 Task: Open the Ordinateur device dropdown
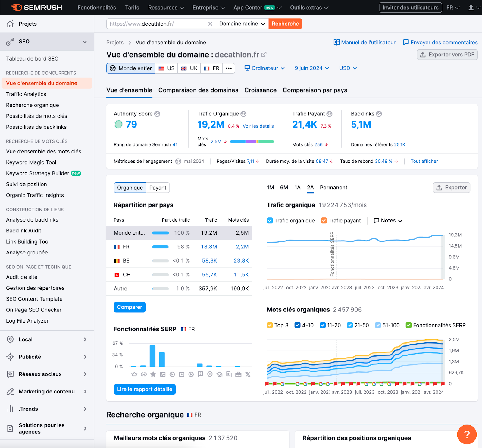[x=264, y=68]
